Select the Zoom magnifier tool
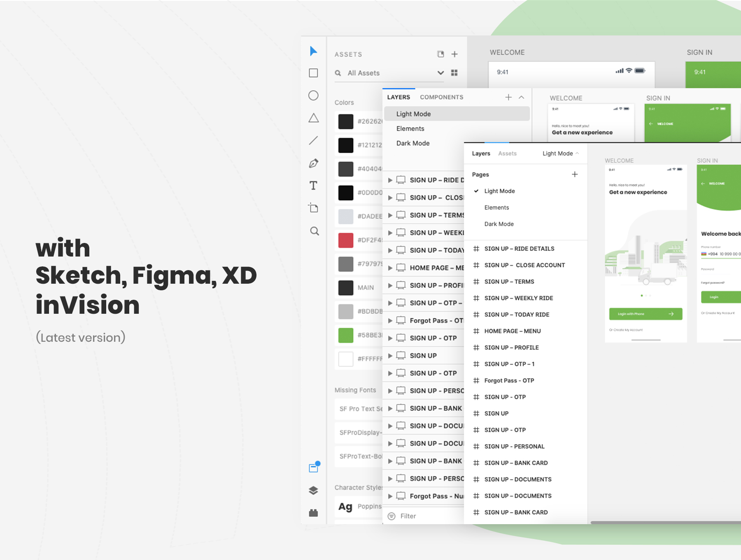The height and width of the screenshot is (560, 741). point(314,231)
